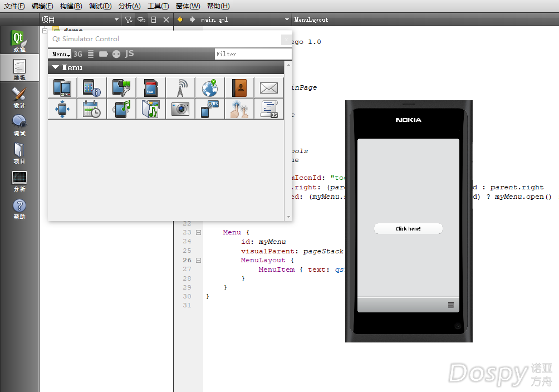Image resolution: width=559 pixels, height=392 pixels.
Task: Open the calendar with clock organizer icon
Action: (92, 109)
